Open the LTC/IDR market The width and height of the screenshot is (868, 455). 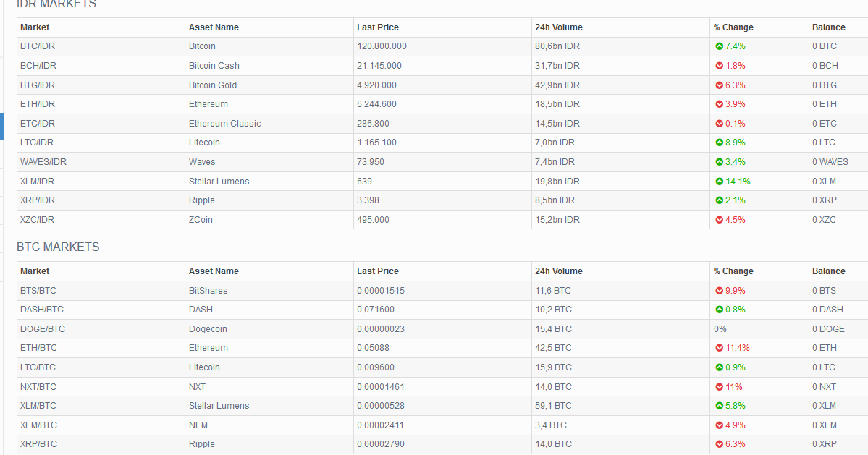tap(37, 143)
